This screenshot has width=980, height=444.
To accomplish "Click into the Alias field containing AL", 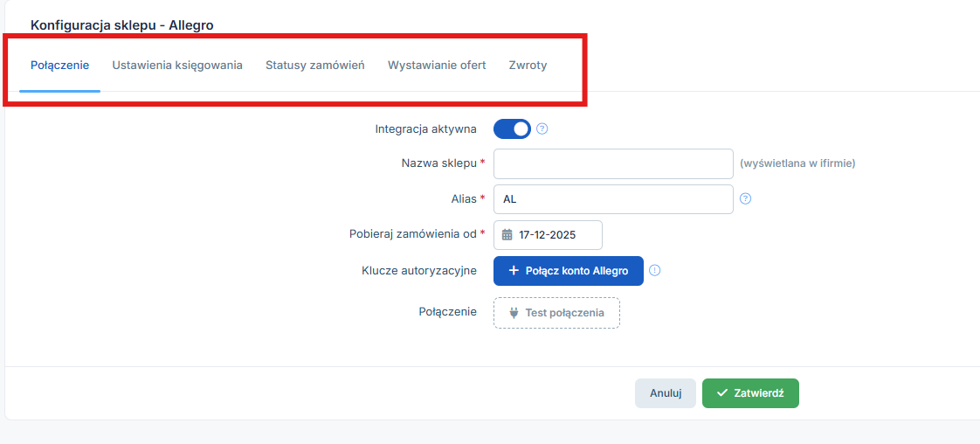I will [x=613, y=199].
